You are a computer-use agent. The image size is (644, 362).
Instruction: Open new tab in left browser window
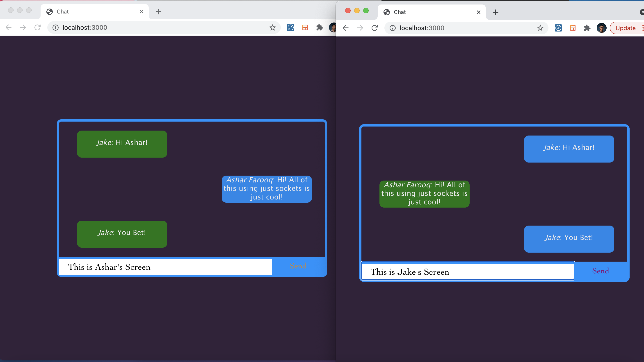pos(158,11)
